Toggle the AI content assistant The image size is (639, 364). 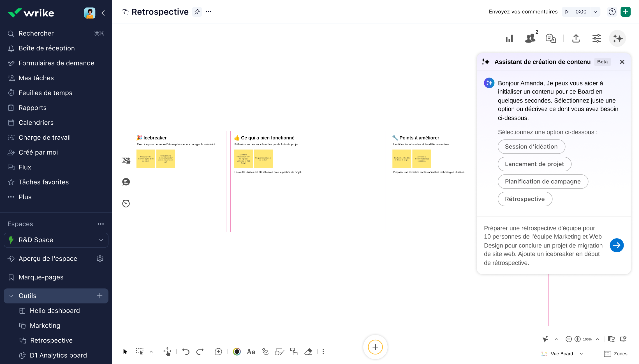click(617, 38)
